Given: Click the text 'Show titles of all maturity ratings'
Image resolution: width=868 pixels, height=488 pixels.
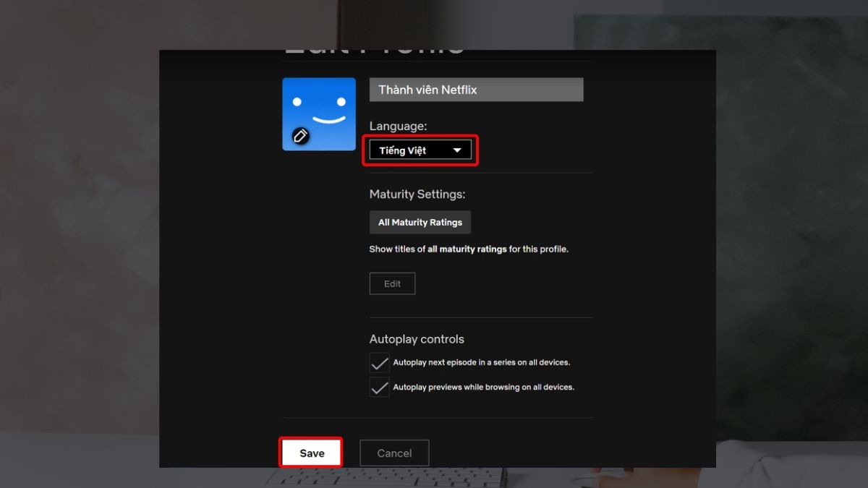Looking at the screenshot, I should [x=438, y=249].
